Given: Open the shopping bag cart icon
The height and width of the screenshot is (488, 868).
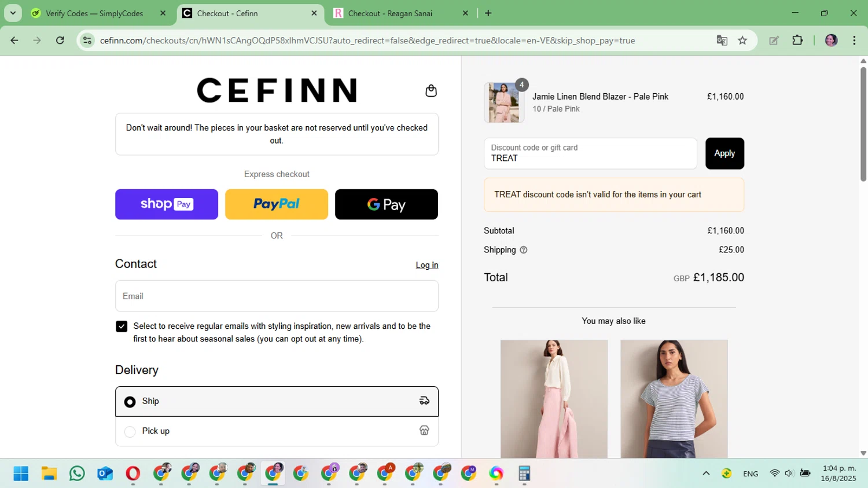Looking at the screenshot, I should 431,91.
